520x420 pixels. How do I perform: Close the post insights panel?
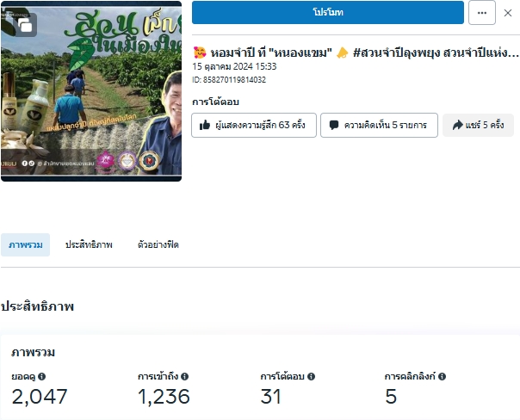[x=510, y=13]
